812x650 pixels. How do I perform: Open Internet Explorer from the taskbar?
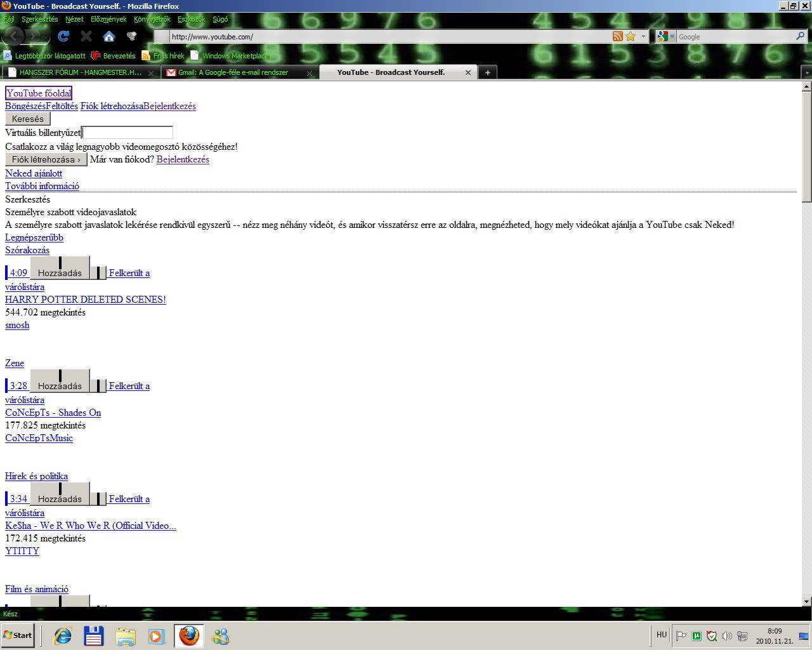pyautogui.click(x=62, y=635)
